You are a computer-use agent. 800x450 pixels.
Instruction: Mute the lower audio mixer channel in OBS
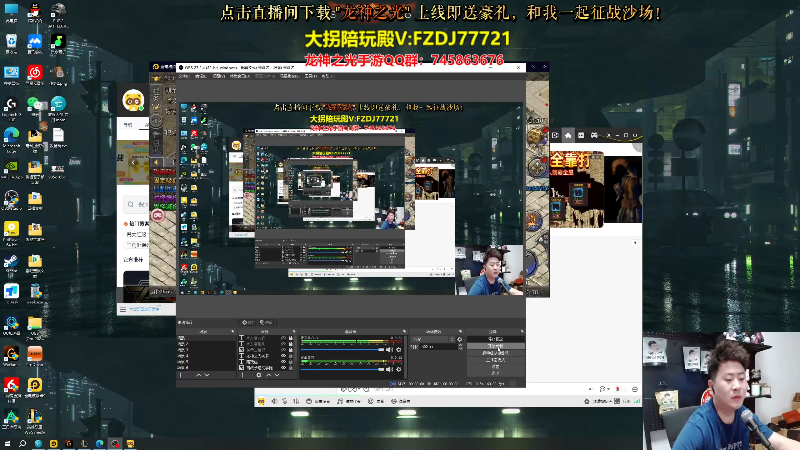coord(389,369)
